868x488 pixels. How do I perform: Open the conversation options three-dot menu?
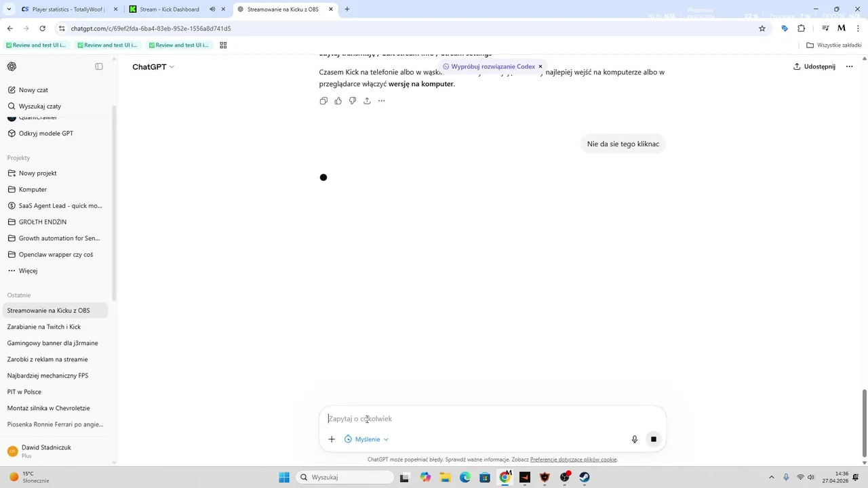tap(850, 66)
